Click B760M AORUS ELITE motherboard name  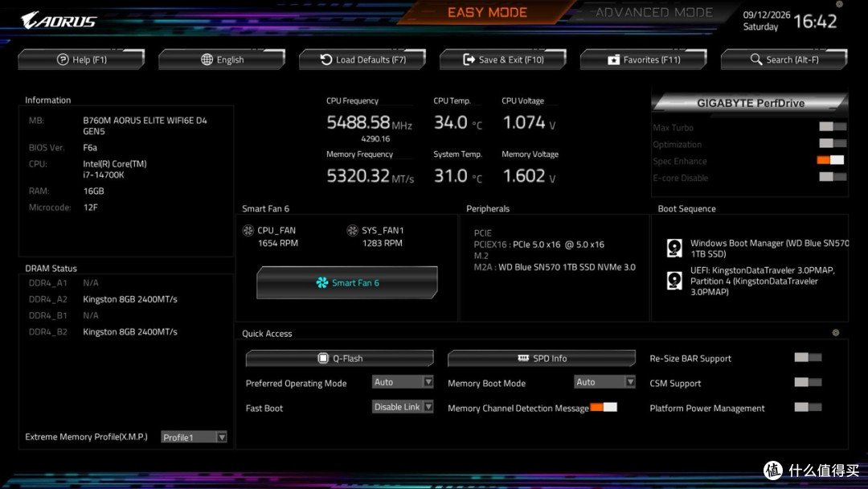tap(145, 125)
